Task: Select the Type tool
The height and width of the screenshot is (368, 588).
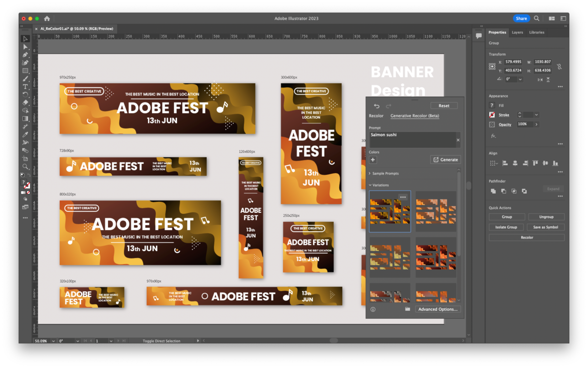Action: (25, 87)
